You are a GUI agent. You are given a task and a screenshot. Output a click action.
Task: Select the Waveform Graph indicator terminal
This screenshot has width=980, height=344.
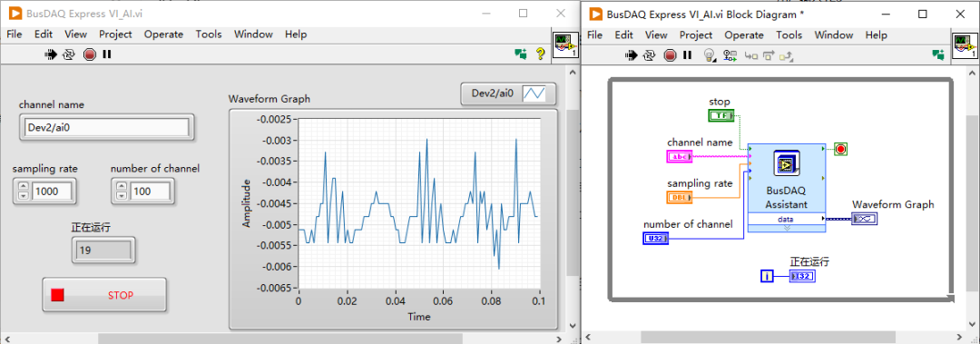(x=865, y=218)
